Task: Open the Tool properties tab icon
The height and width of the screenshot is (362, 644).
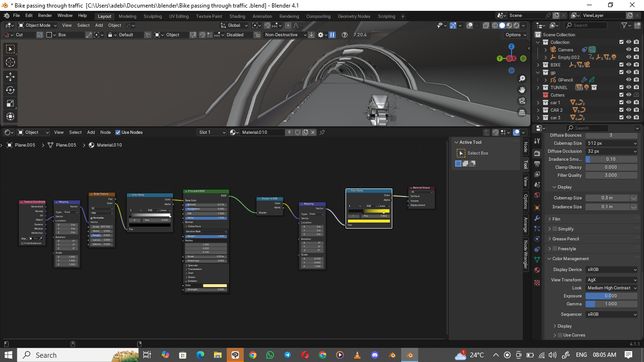Action: pos(537,140)
